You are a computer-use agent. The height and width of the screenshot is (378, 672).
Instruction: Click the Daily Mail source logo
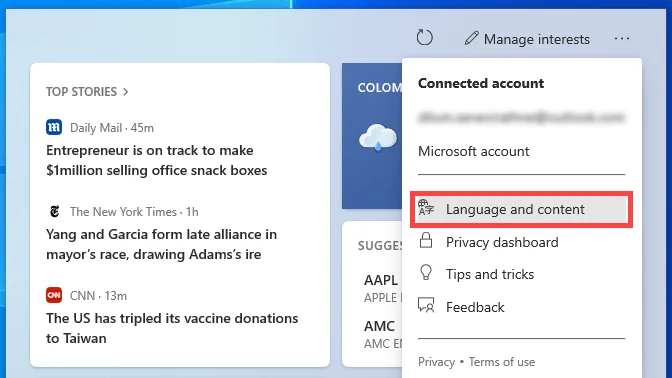54,127
